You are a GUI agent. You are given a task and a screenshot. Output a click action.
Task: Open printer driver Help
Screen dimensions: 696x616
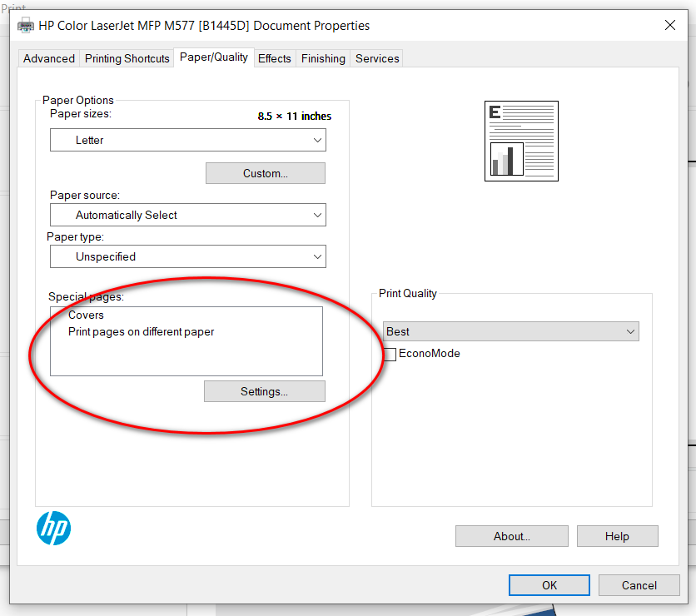click(x=617, y=536)
